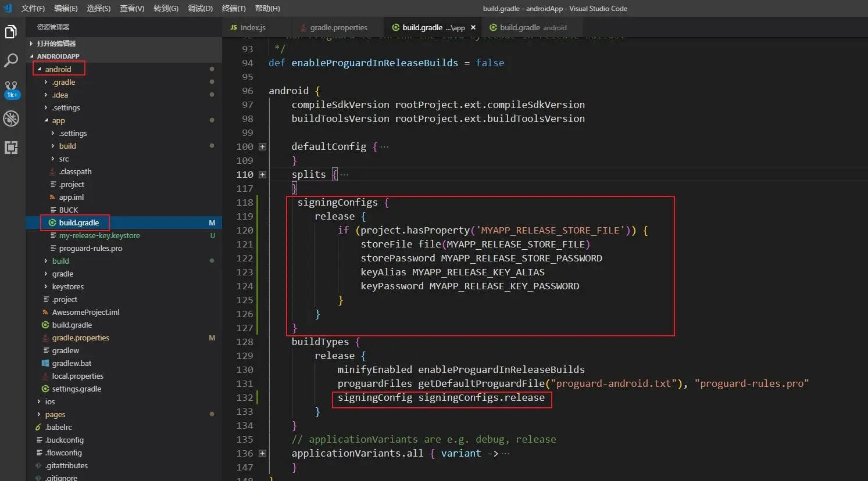Screen dimensions: 868x481
Task: Expand the pages folder
Action: (39, 414)
